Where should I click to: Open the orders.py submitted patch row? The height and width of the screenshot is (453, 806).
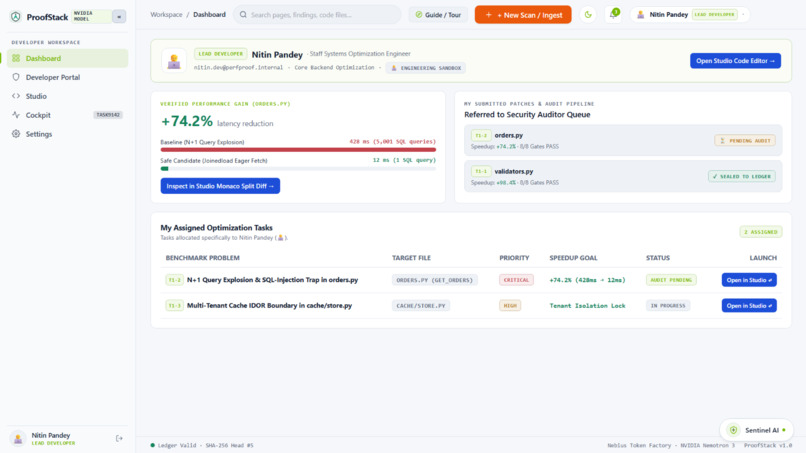point(623,140)
